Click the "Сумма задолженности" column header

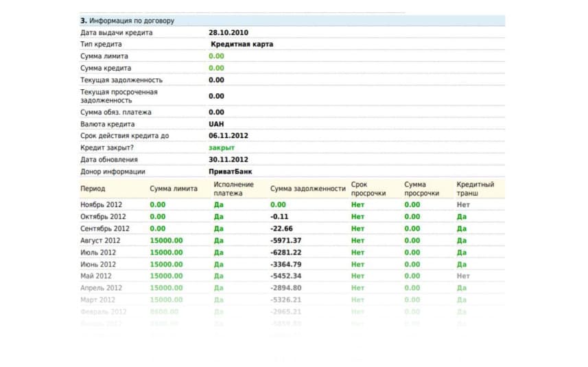click(x=308, y=189)
